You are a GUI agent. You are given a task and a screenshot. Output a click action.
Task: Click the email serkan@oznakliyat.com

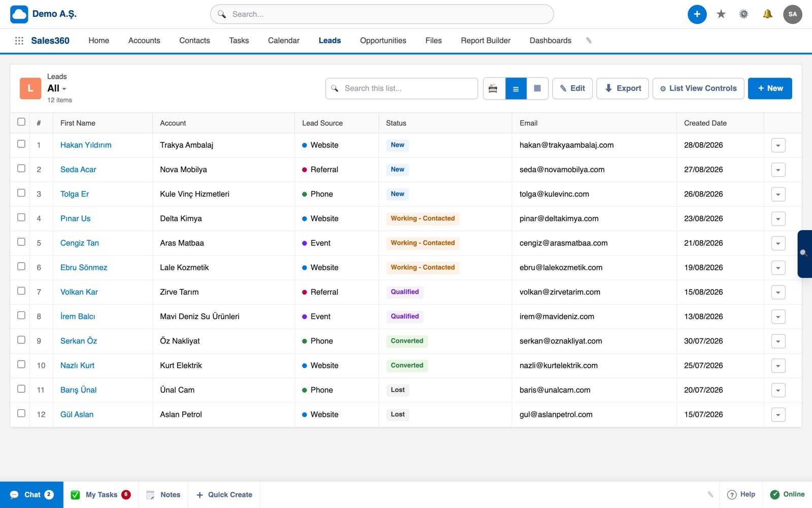[561, 341]
